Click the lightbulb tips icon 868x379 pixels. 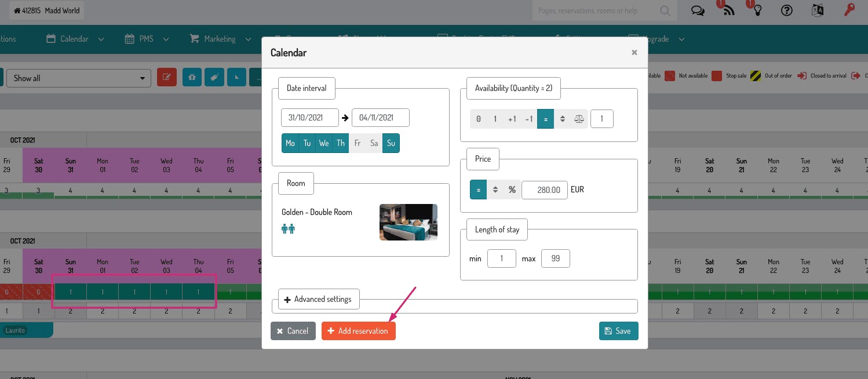pyautogui.click(x=757, y=11)
